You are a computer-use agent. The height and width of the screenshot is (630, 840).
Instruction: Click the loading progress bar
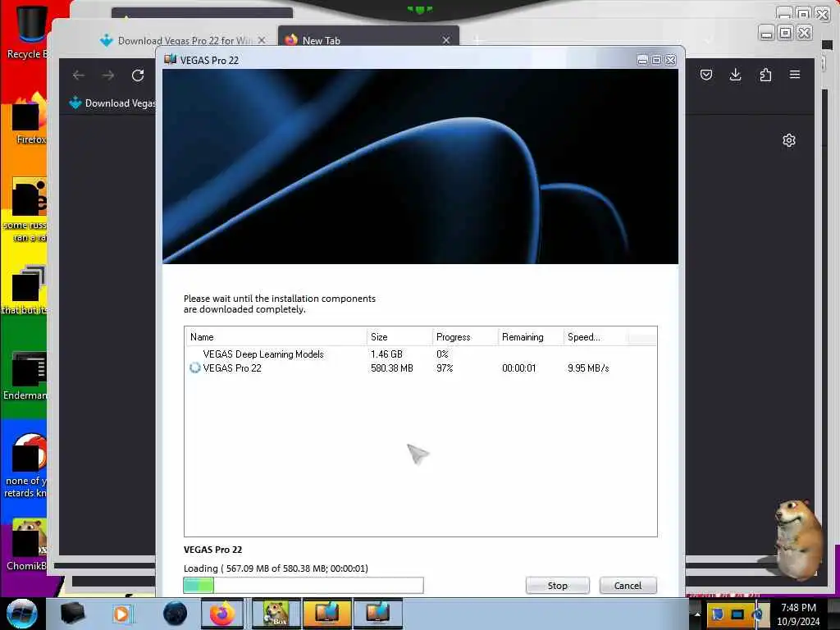pyautogui.click(x=304, y=586)
